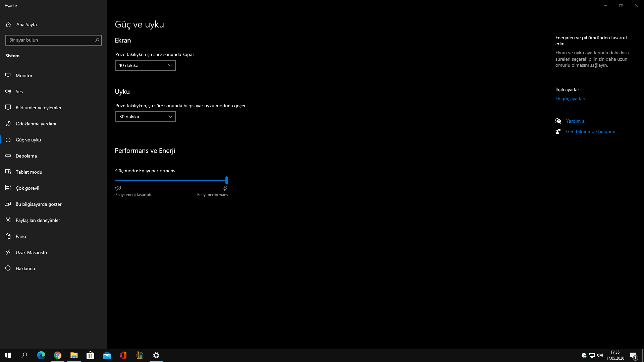Click the Güç modu slider thumb
The height and width of the screenshot is (362, 644).
click(227, 180)
